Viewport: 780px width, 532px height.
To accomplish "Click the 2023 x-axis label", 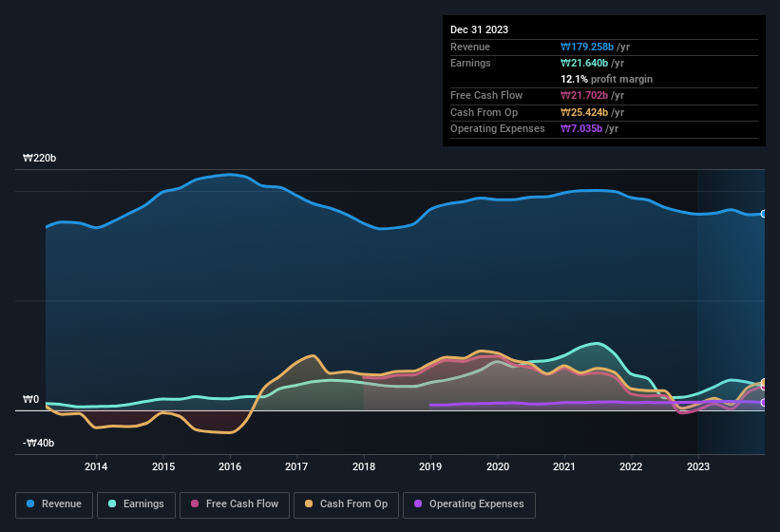I will click(698, 466).
